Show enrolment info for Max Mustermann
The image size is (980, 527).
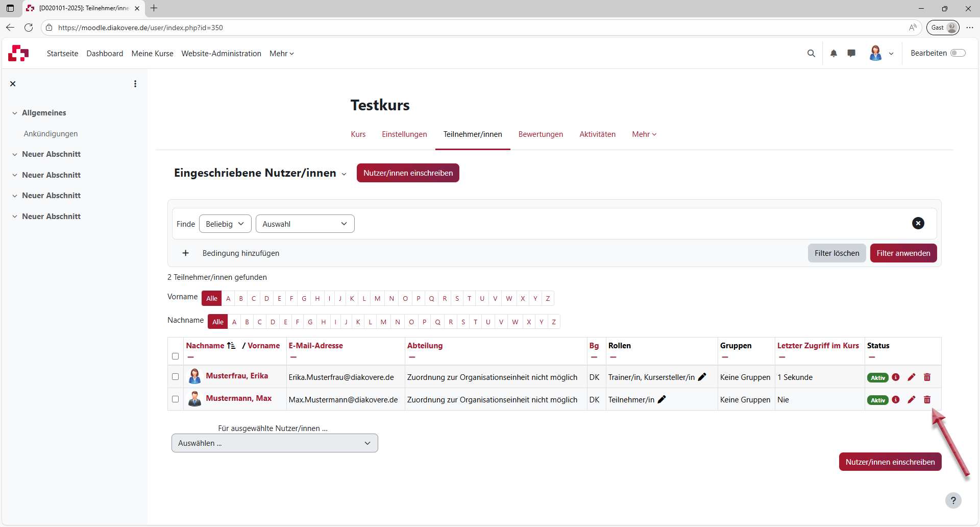coord(896,400)
